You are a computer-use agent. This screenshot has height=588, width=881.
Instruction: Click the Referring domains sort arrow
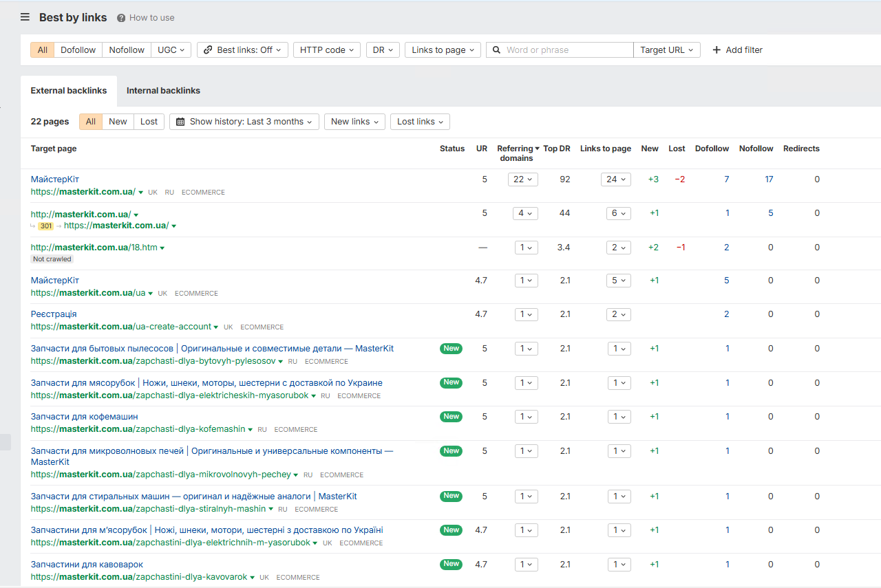[x=537, y=149]
